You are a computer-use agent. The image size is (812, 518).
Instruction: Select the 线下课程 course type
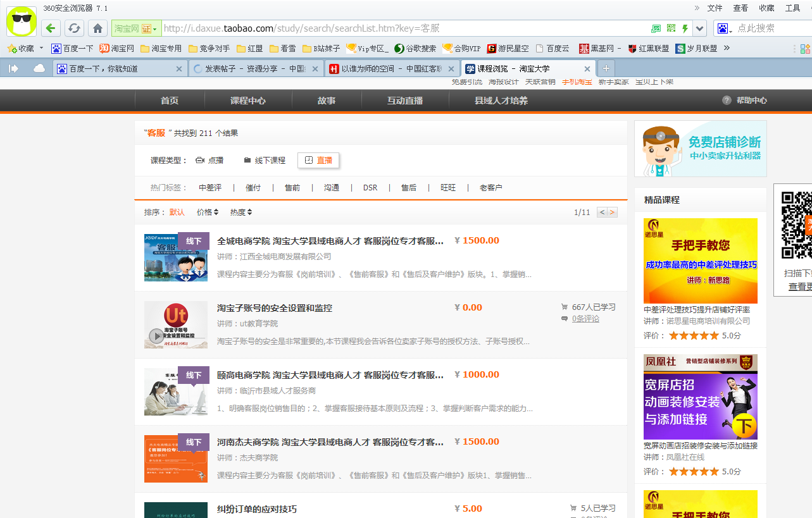tap(265, 161)
